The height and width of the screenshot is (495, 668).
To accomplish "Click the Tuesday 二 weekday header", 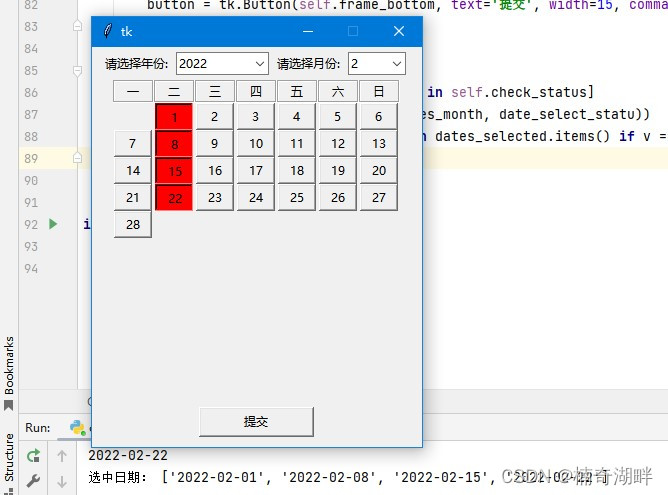I will 174,91.
